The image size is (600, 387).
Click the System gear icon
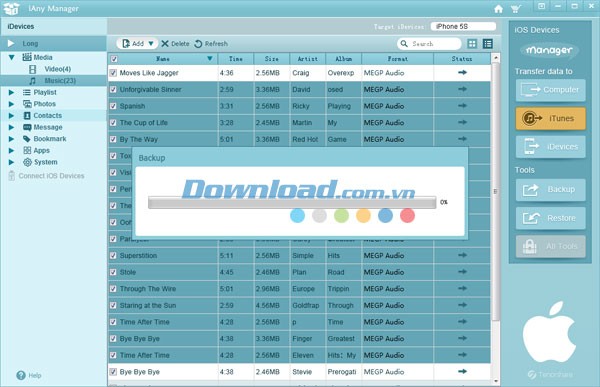[x=27, y=162]
